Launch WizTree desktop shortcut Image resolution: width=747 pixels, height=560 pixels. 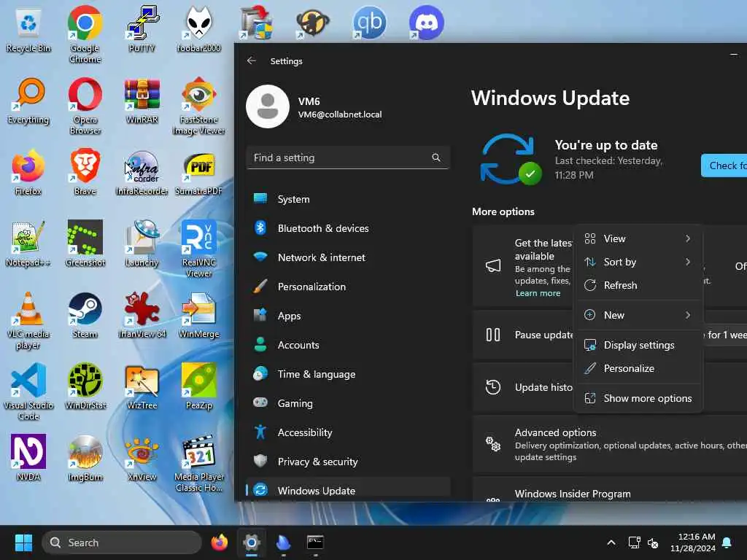[142, 386]
